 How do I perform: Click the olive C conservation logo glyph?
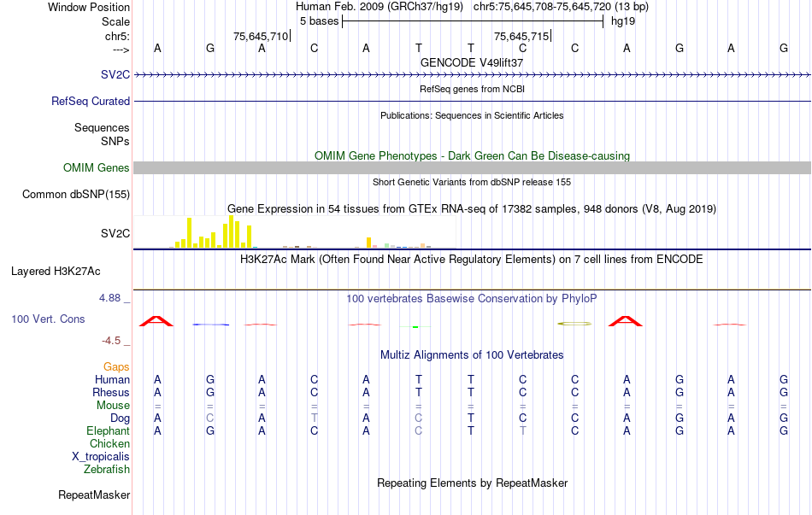574,324
